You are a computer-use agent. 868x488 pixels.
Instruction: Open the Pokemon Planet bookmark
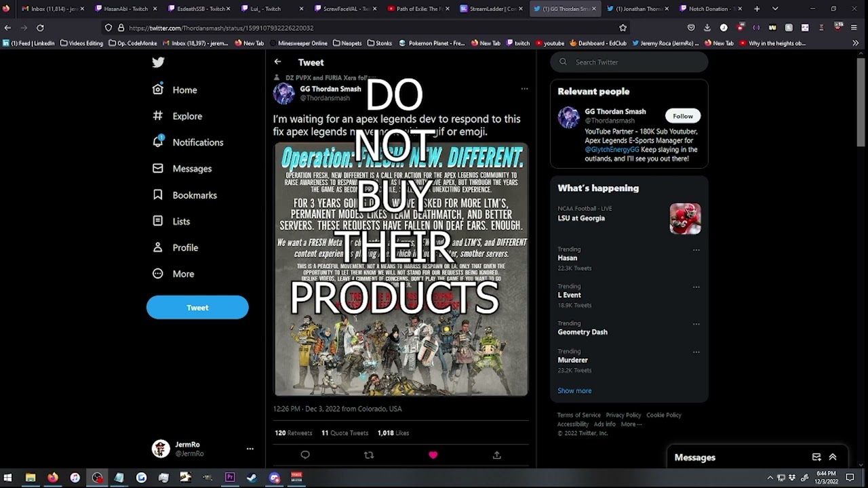(432, 43)
